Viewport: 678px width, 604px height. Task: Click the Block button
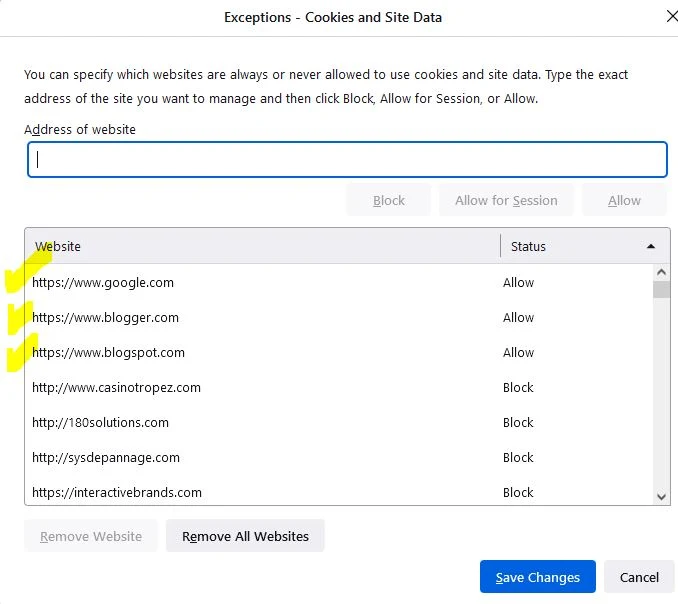[388, 200]
